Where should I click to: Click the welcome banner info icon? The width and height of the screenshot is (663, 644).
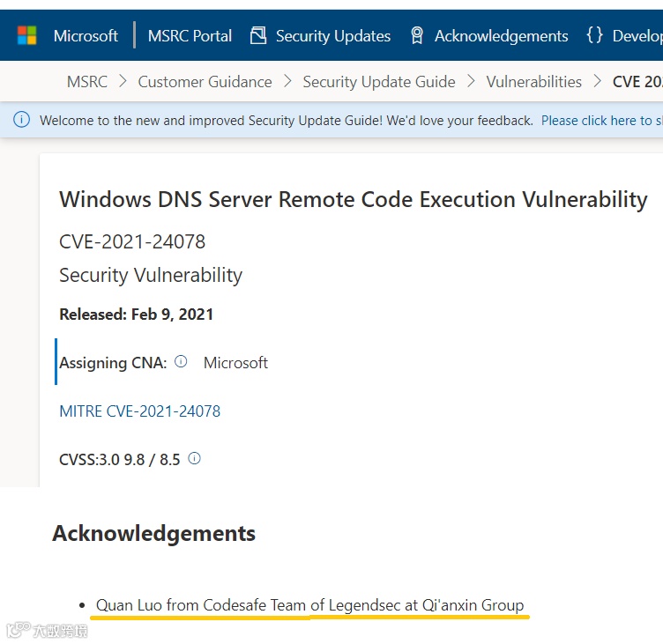coord(22,120)
